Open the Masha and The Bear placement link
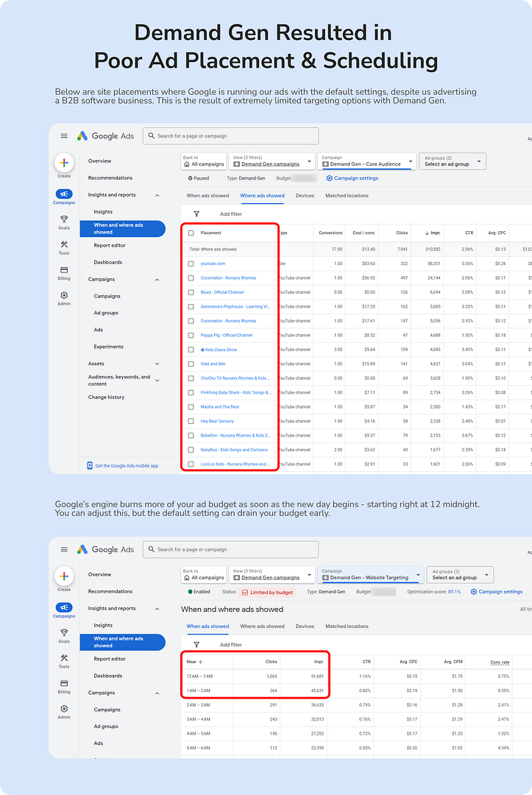The height and width of the screenshot is (795, 532). coord(219,407)
